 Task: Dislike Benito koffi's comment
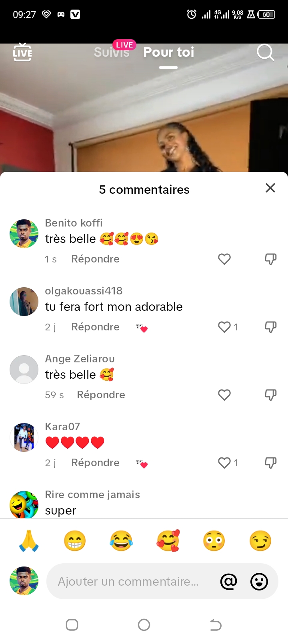pos(271,259)
